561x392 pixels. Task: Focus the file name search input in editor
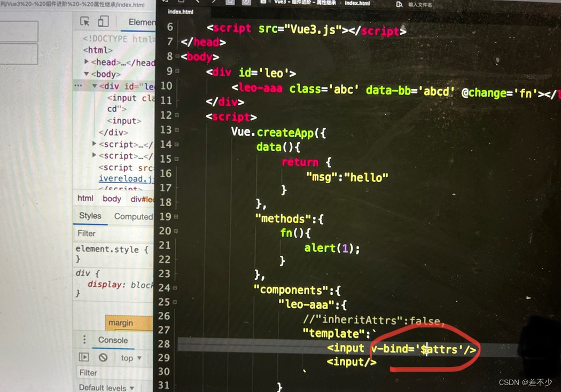pyautogui.click(x=419, y=5)
